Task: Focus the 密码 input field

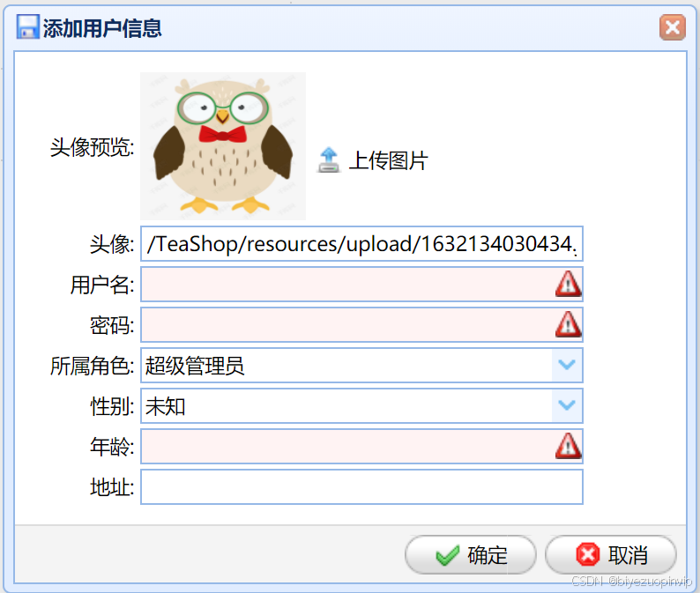Action: (x=361, y=325)
